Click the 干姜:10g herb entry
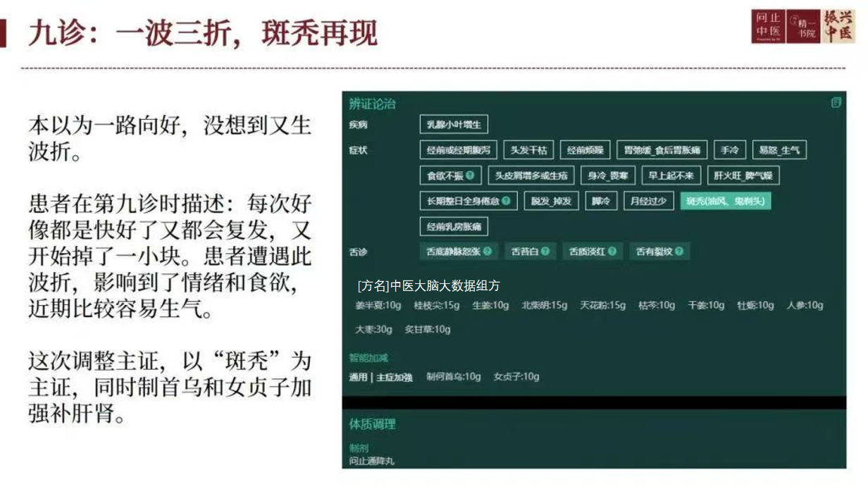Viewport: 868px width, 489px height. pyautogui.click(x=706, y=305)
